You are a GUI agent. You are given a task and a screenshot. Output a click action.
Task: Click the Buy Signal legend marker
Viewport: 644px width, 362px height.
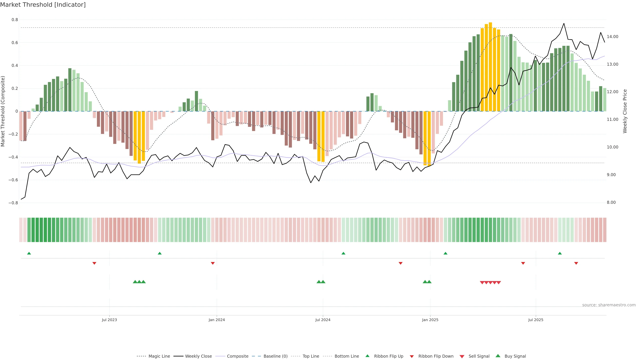coord(498,356)
